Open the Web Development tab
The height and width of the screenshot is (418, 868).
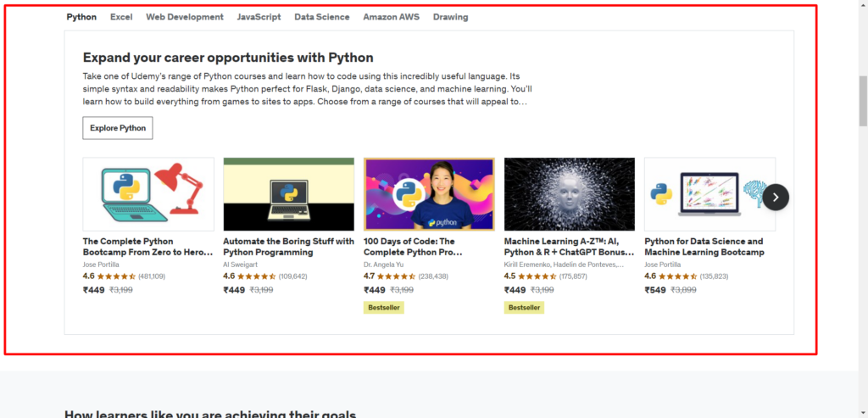[185, 17]
